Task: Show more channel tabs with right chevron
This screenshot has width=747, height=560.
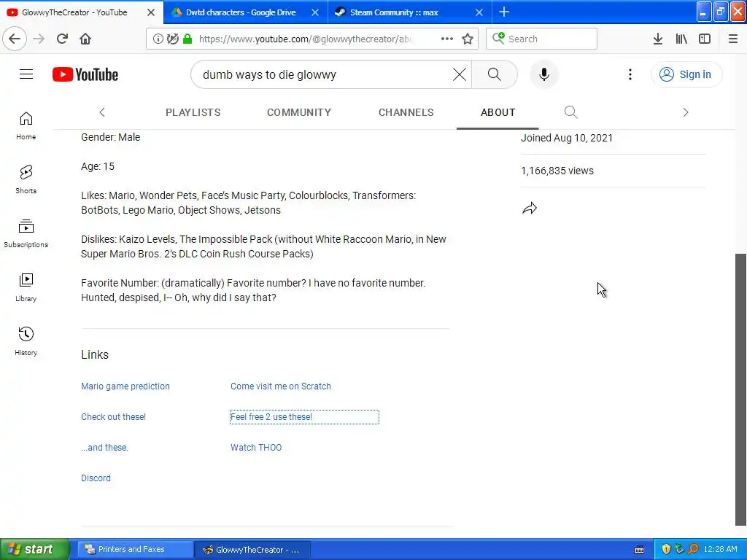Action: (x=686, y=112)
